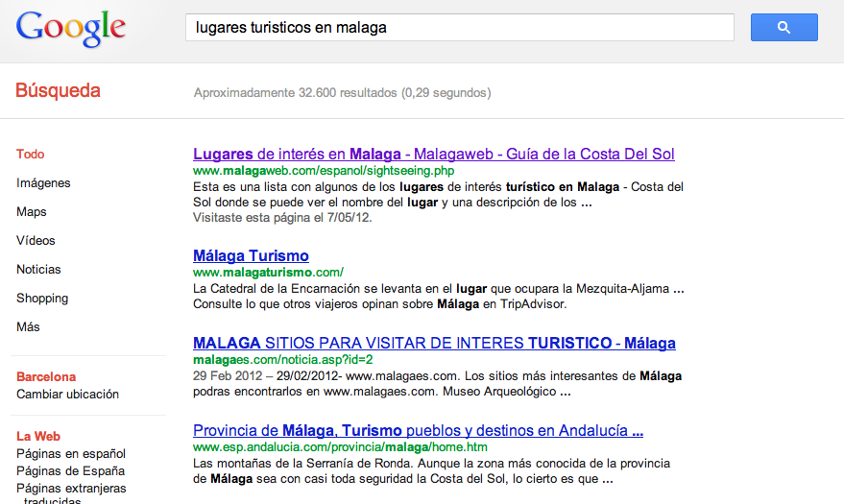Image resolution: width=844 pixels, height=504 pixels.
Task: Switch to Vídeos results
Action: pos(36,240)
